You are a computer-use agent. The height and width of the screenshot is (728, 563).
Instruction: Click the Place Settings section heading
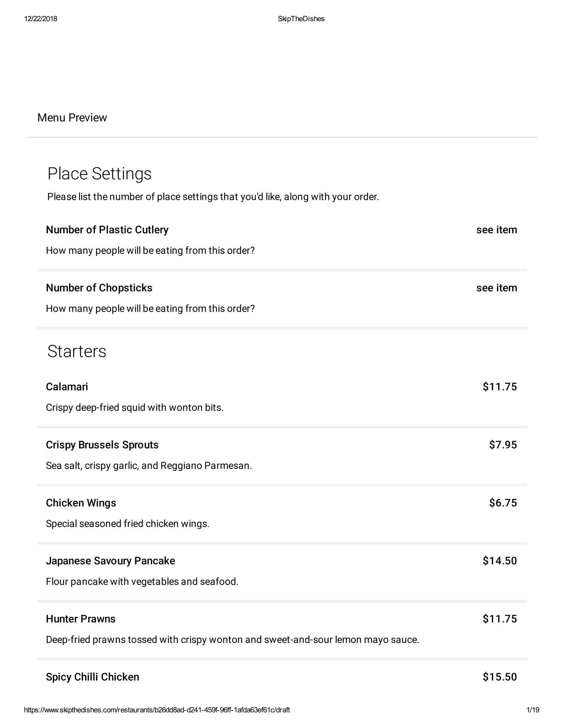[99, 174]
